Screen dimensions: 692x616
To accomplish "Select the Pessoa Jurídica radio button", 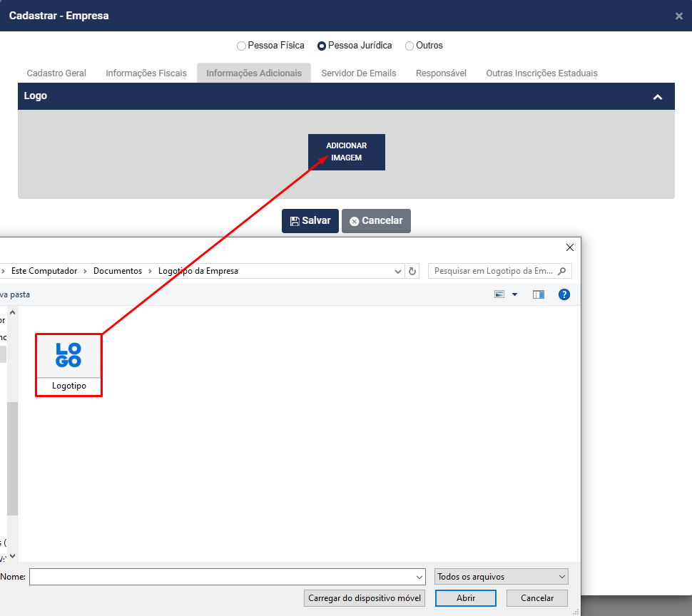I will tap(322, 46).
